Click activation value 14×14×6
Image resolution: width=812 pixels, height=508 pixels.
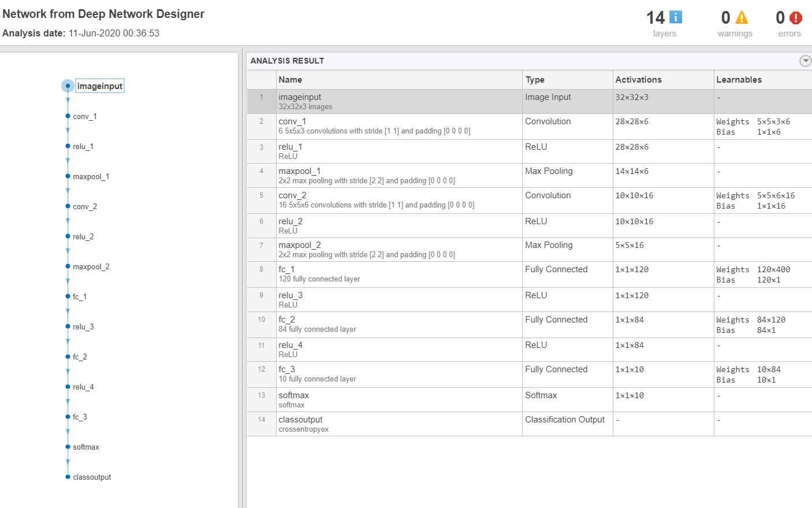point(632,171)
